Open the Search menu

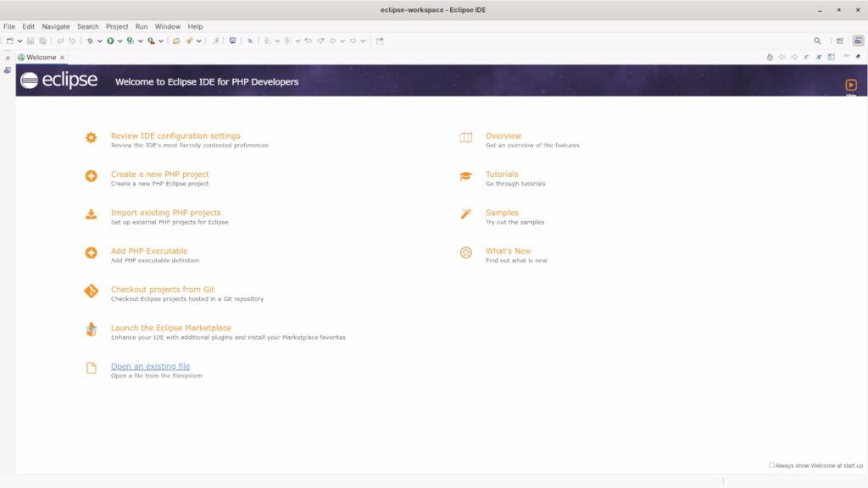88,26
